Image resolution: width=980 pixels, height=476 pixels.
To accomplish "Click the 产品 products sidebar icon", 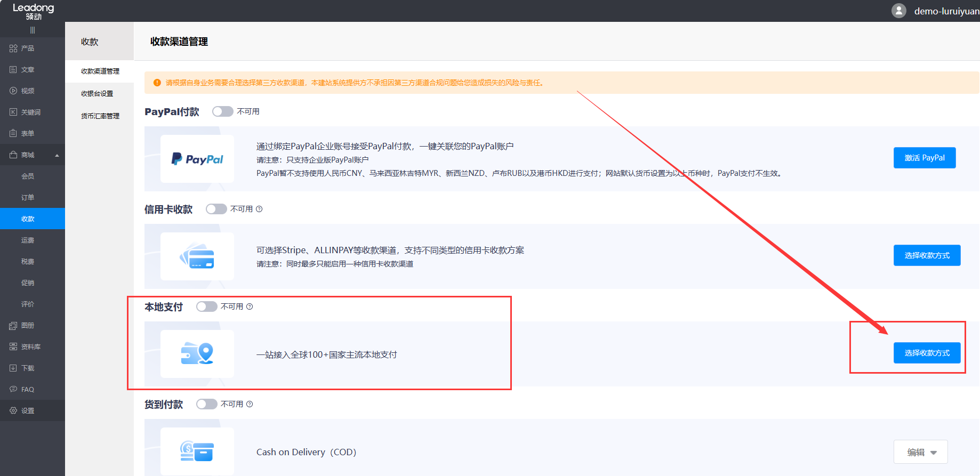I will [x=13, y=49].
